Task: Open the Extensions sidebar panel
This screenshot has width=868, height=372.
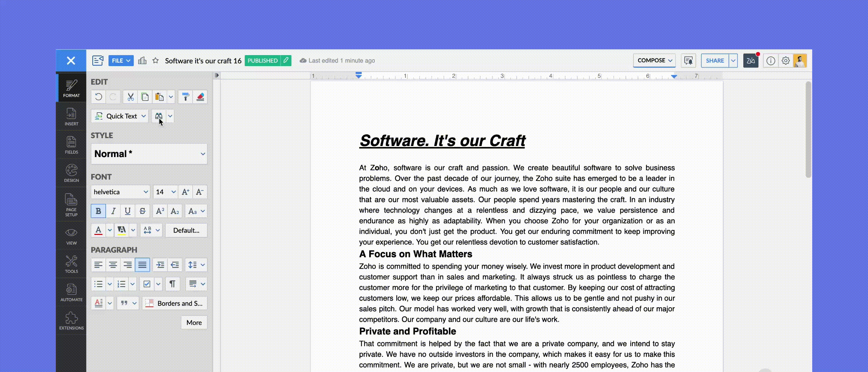Action: pyautogui.click(x=71, y=321)
